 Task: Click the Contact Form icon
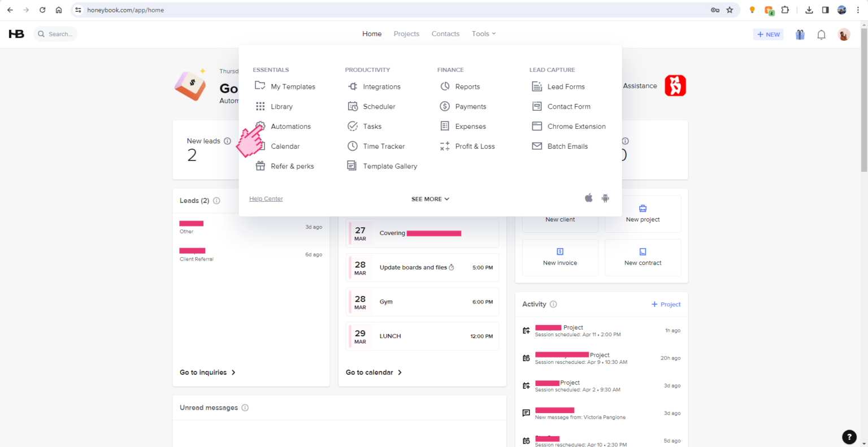(537, 106)
